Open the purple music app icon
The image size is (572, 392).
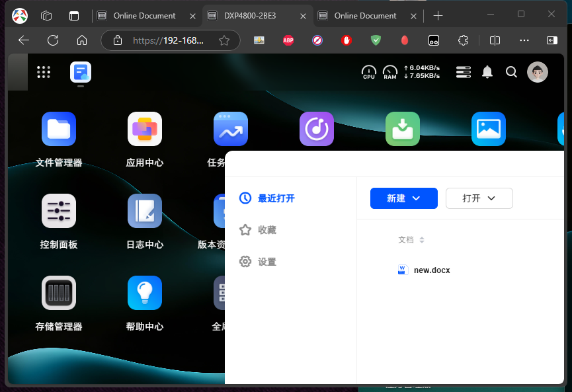pos(317,129)
